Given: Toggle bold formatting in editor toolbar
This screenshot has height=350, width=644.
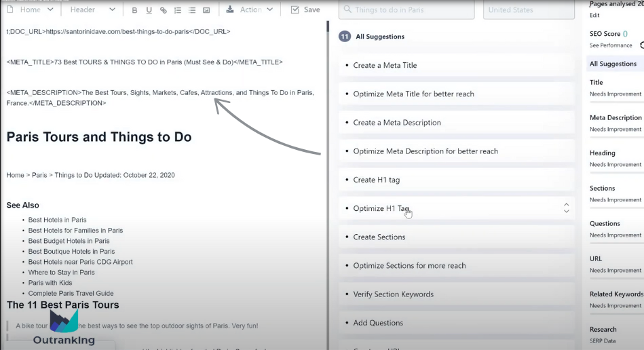Looking at the screenshot, I should 134,10.
